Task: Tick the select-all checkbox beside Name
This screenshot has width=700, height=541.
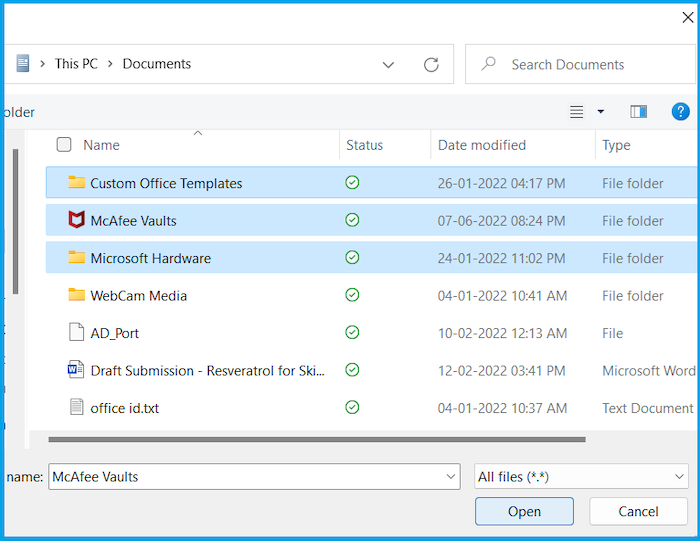Action: pos(64,145)
